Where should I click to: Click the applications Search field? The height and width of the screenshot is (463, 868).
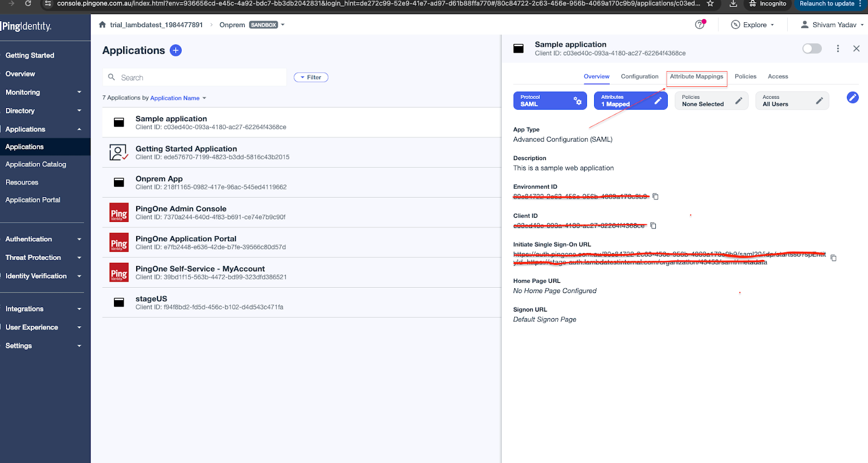coord(195,77)
